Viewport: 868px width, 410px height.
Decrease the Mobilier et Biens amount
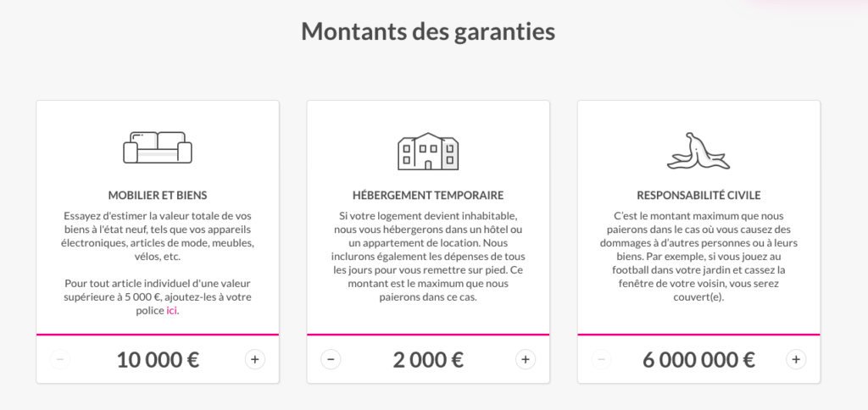[60, 359]
